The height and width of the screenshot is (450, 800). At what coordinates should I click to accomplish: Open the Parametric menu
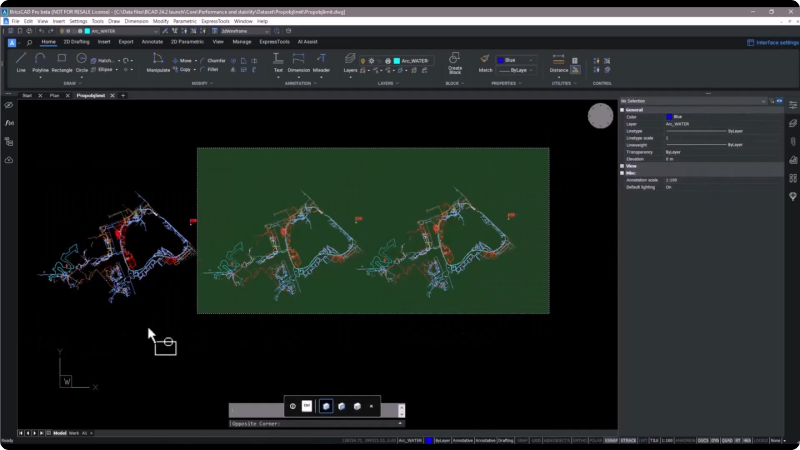[x=185, y=21]
